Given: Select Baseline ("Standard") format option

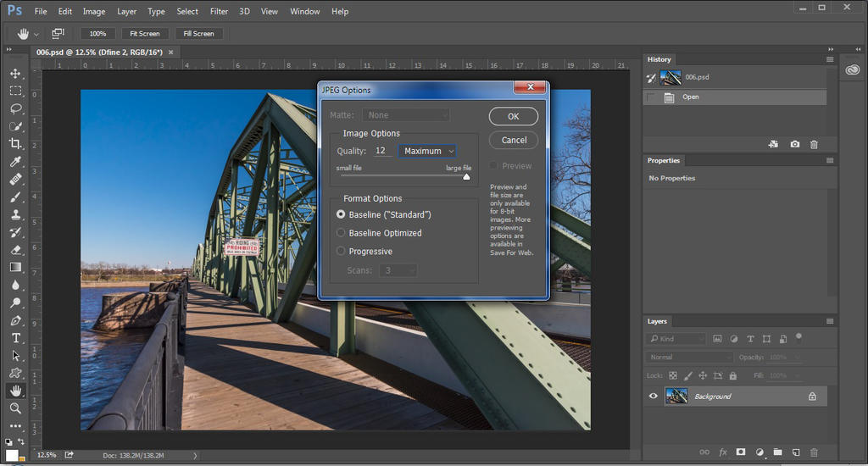Looking at the screenshot, I should (x=341, y=214).
